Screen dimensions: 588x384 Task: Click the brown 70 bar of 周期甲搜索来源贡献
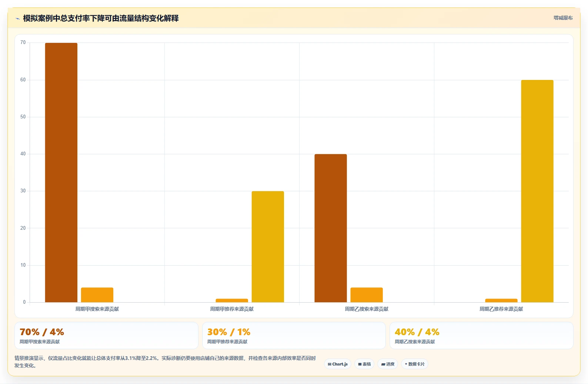(61, 172)
